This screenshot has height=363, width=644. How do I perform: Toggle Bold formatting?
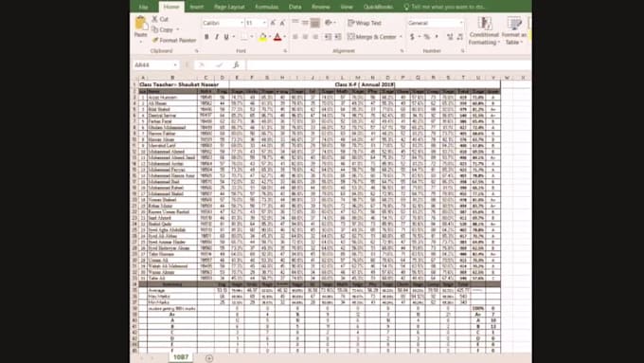[206, 37]
